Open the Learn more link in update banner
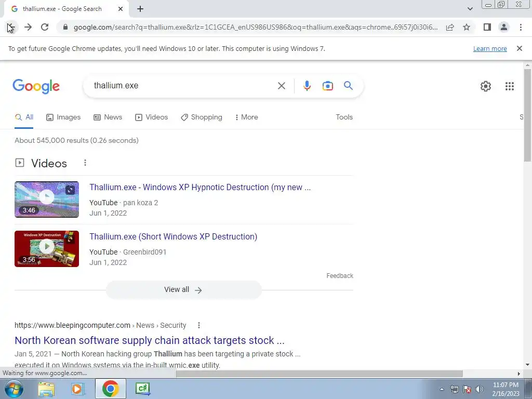Image resolution: width=532 pixels, height=399 pixels. [x=490, y=48]
